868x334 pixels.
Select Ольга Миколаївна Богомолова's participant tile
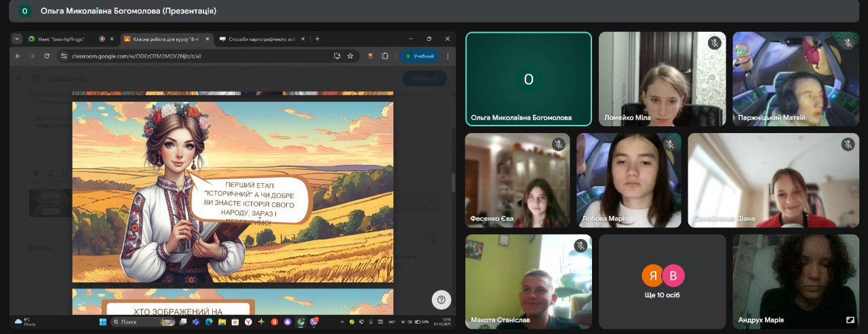click(529, 79)
